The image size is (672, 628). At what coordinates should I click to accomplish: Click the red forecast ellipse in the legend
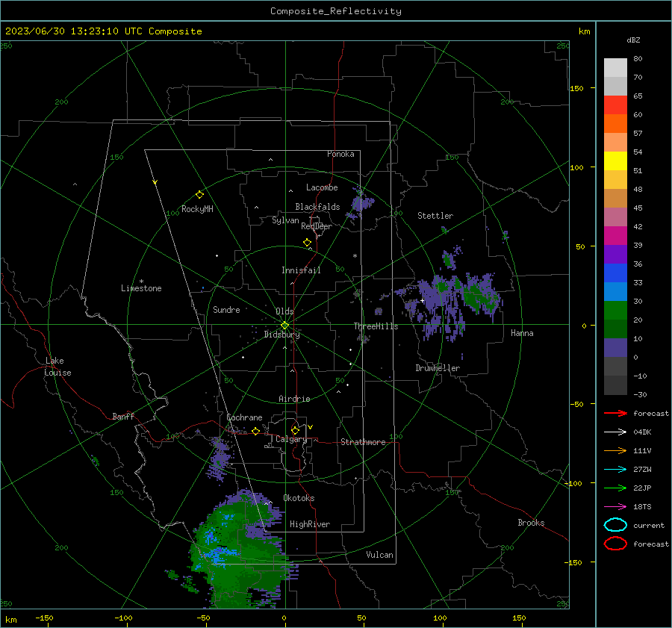click(x=615, y=544)
